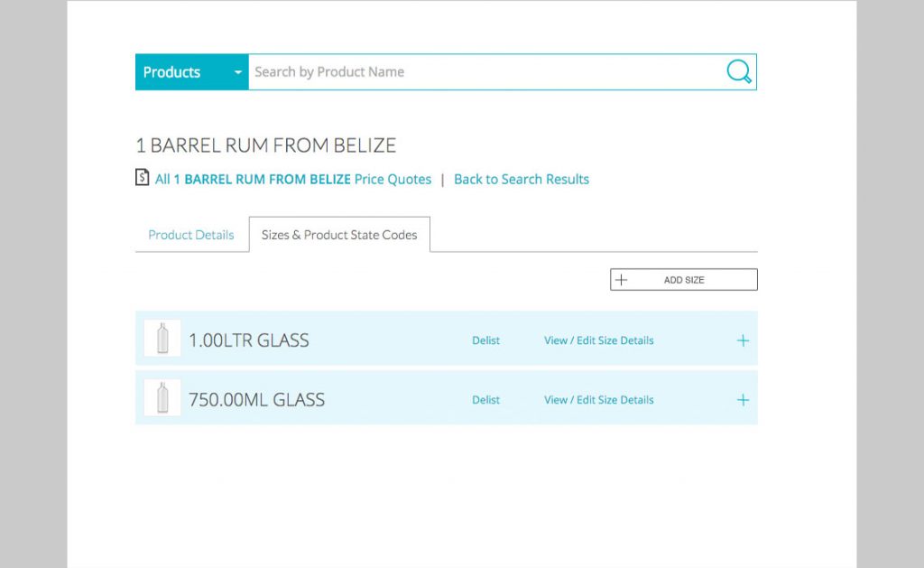Select the Sizes & Product State Codes tab
Screen dimensions: 924x568
(x=339, y=235)
